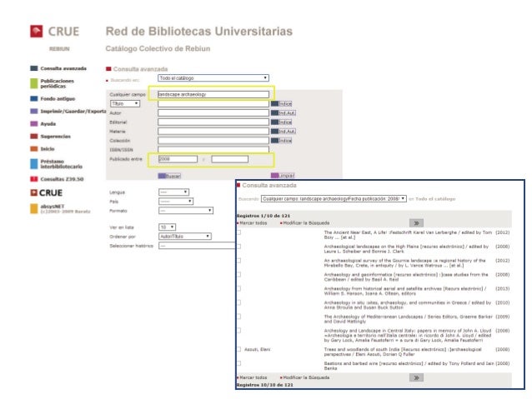The height and width of the screenshot is (399, 532).
Task: Click the top 'Marcar todos' link in the results
Action: 253,223
